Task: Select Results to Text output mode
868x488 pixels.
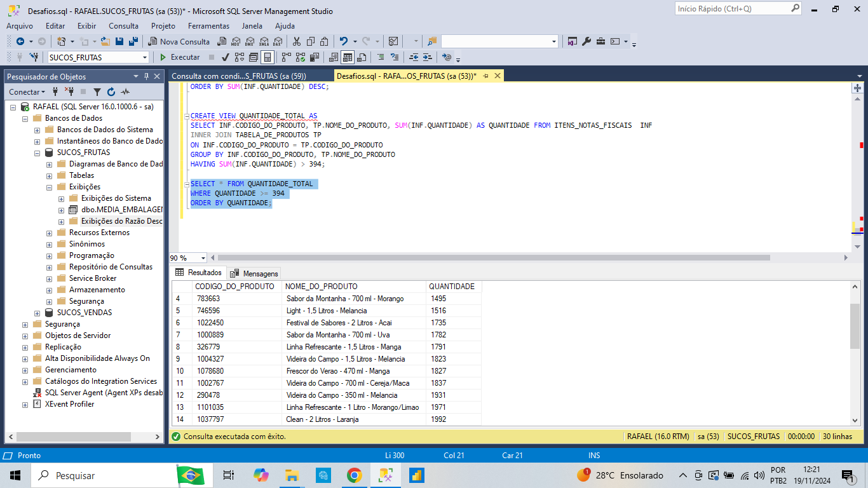Action: (x=334, y=57)
